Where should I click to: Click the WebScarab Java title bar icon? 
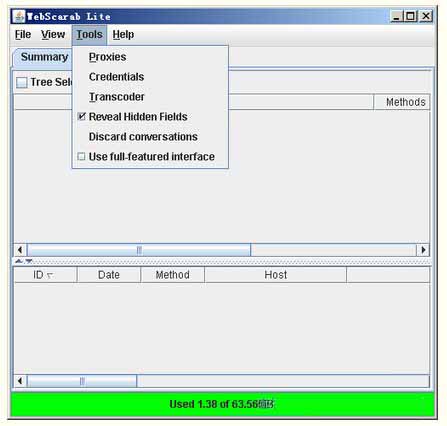pyautogui.click(x=18, y=16)
